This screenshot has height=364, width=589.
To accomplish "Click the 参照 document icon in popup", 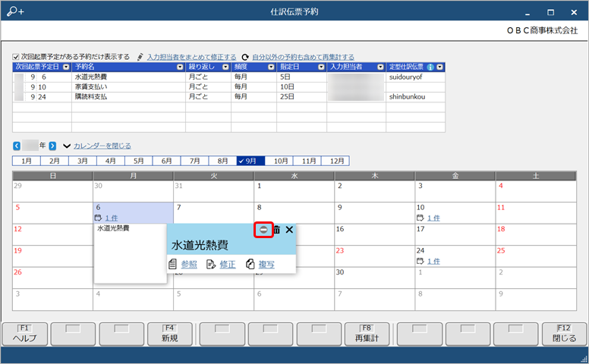I will tap(172, 264).
